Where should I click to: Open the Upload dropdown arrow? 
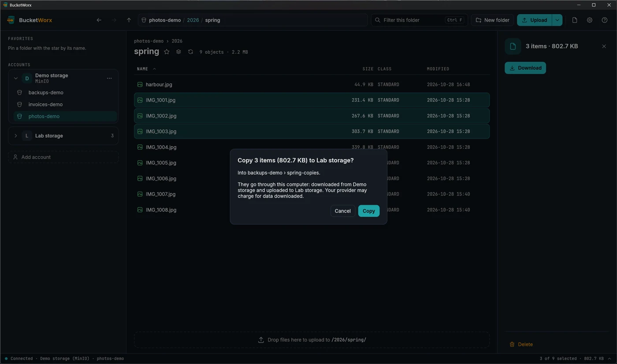tap(557, 20)
